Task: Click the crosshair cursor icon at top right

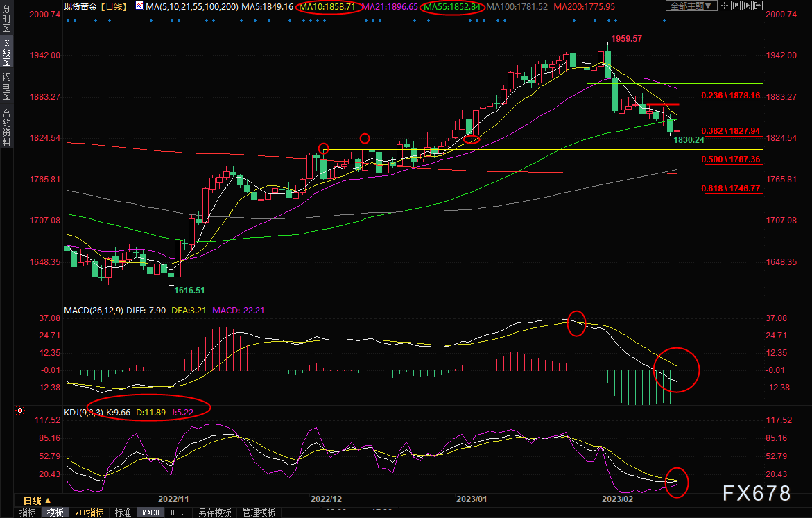Action: [725, 6]
